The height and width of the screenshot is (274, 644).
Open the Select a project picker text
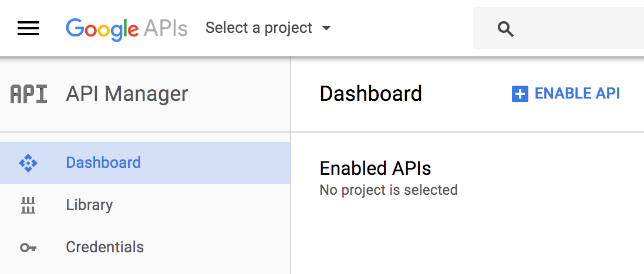(x=259, y=28)
